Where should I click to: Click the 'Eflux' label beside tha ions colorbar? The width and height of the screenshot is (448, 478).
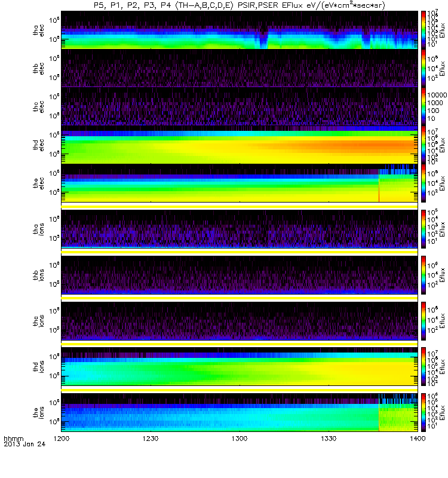(x=442, y=229)
